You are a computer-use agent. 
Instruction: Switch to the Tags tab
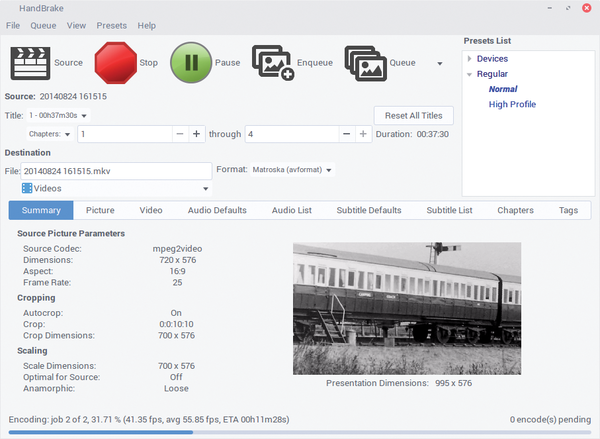click(x=568, y=210)
